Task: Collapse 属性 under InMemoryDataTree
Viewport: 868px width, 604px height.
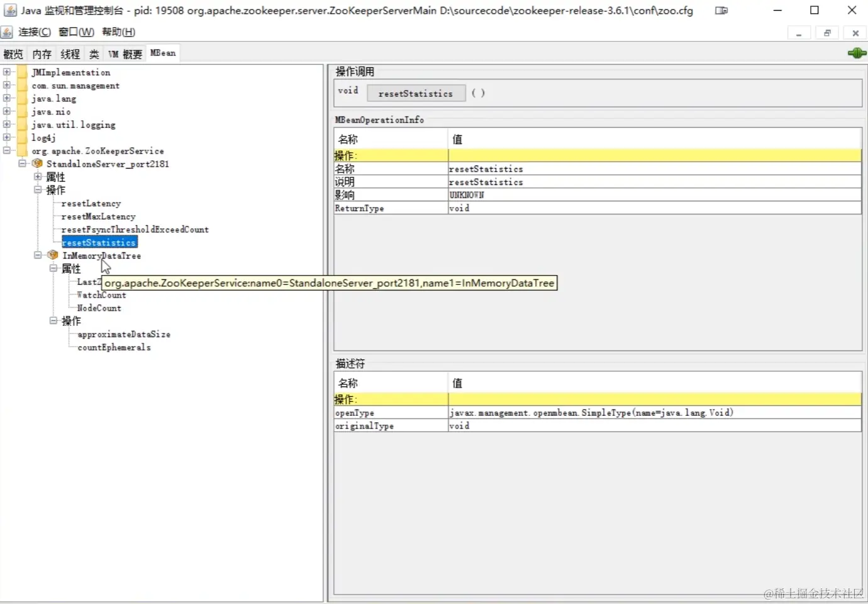Action: [x=53, y=268]
